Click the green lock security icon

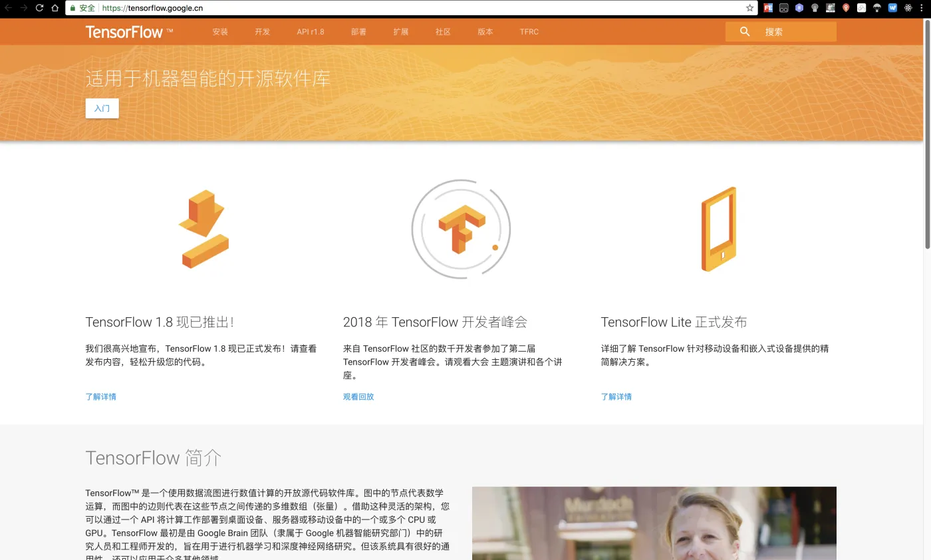72,8
